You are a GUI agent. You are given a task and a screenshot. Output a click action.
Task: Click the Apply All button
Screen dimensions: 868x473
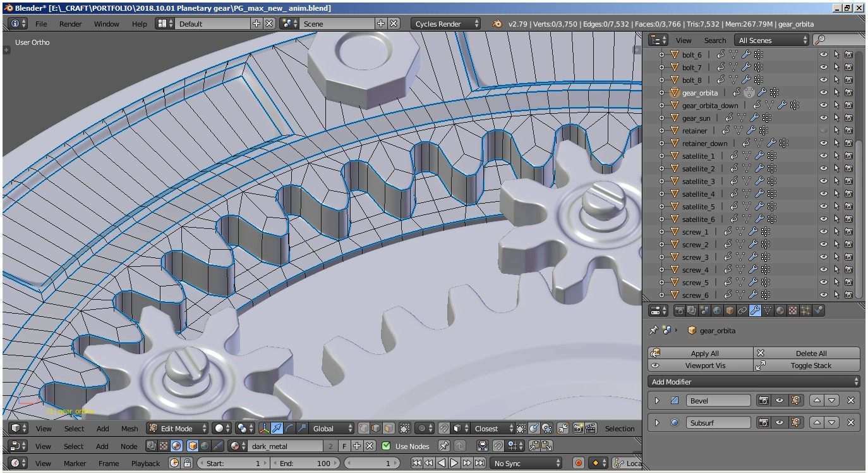pos(701,353)
